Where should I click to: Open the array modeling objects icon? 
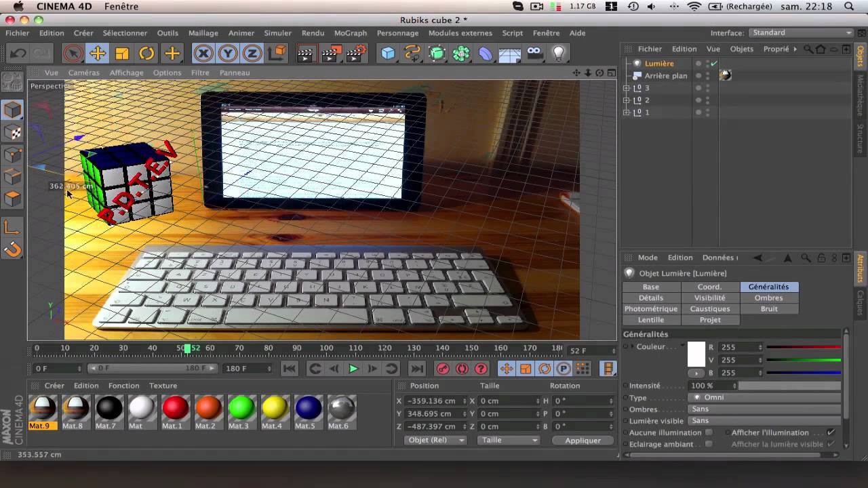click(x=461, y=53)
